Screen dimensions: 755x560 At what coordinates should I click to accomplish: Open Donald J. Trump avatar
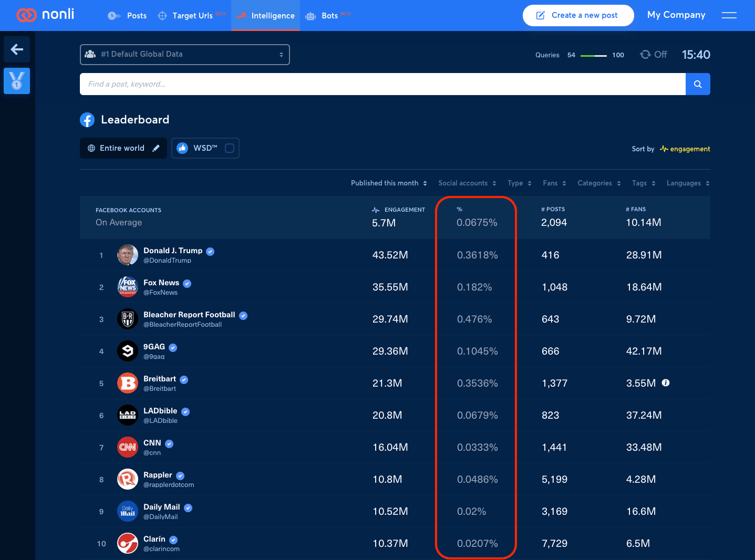pyautogui.click(x=128, y=255)
